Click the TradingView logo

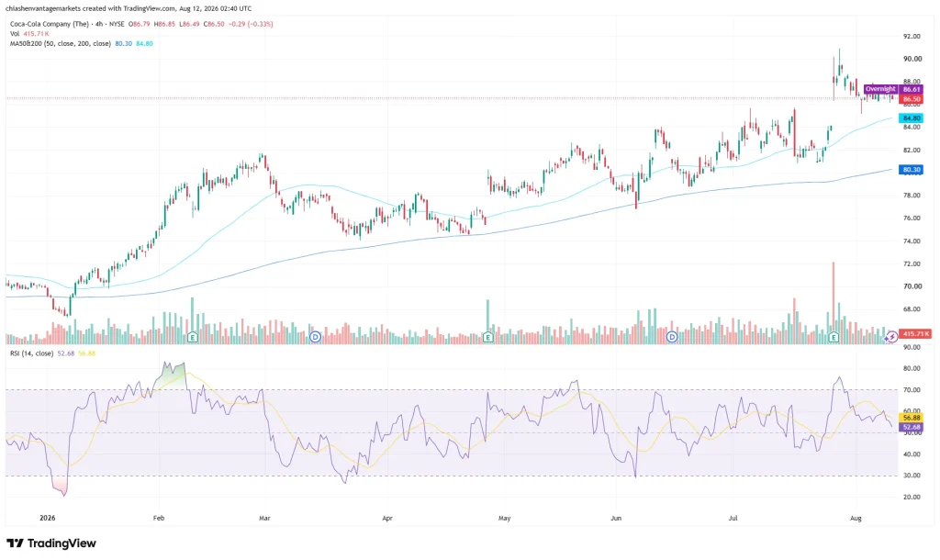point(51,543)
